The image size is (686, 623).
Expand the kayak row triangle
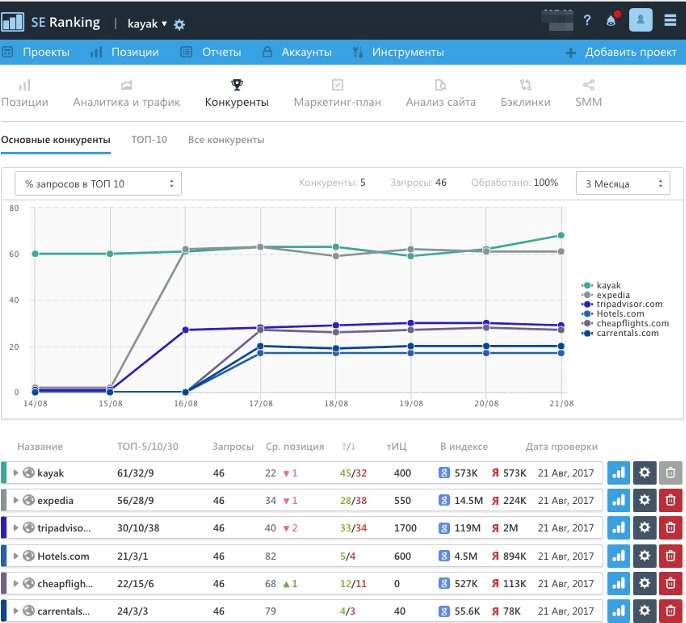tap(16, 472)
